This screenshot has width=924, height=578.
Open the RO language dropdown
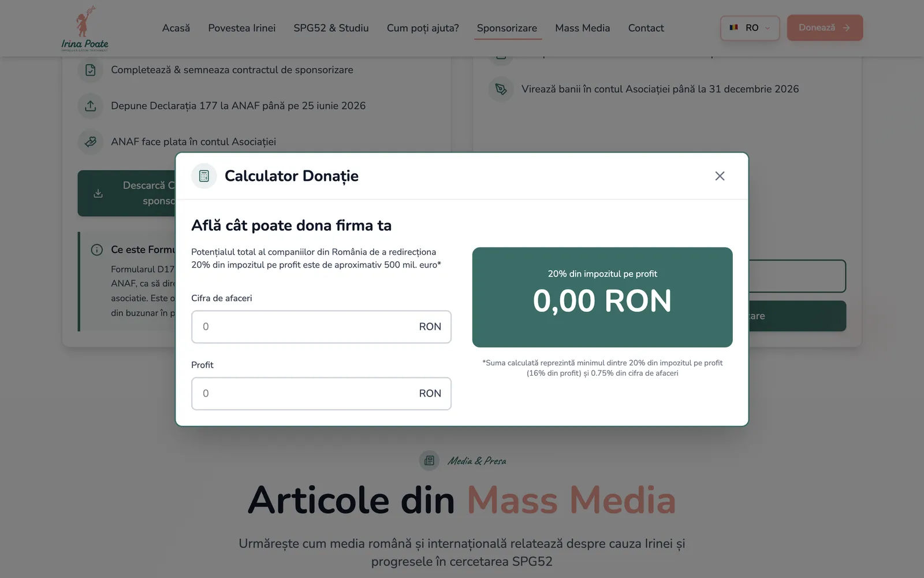[x=750, y=28]
